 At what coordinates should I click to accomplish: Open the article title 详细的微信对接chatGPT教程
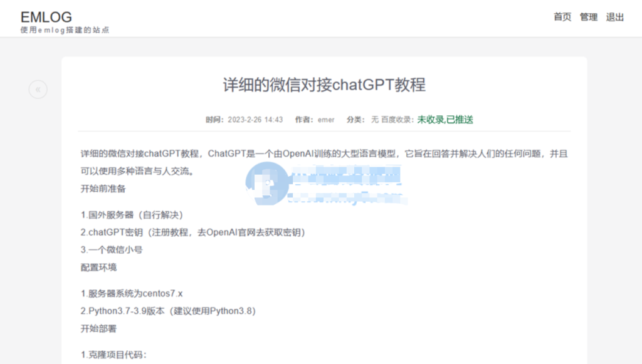324,85
